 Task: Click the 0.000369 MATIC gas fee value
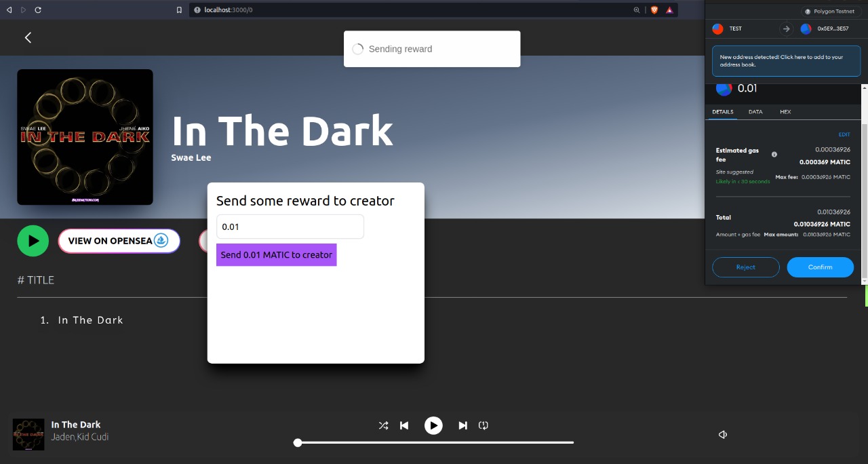(825, 163)
